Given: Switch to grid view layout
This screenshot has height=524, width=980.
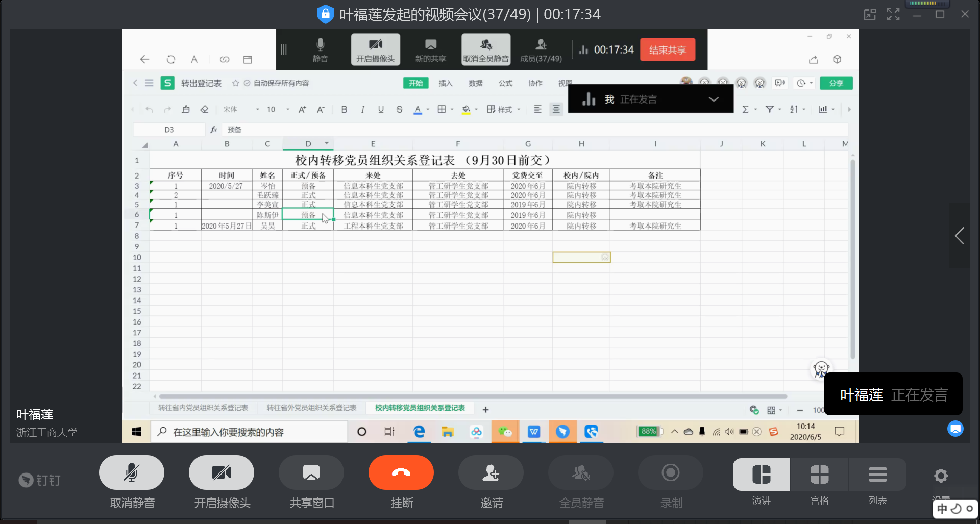Looking at the screenshot, I should pyautogui.click(x=819, y=475).
